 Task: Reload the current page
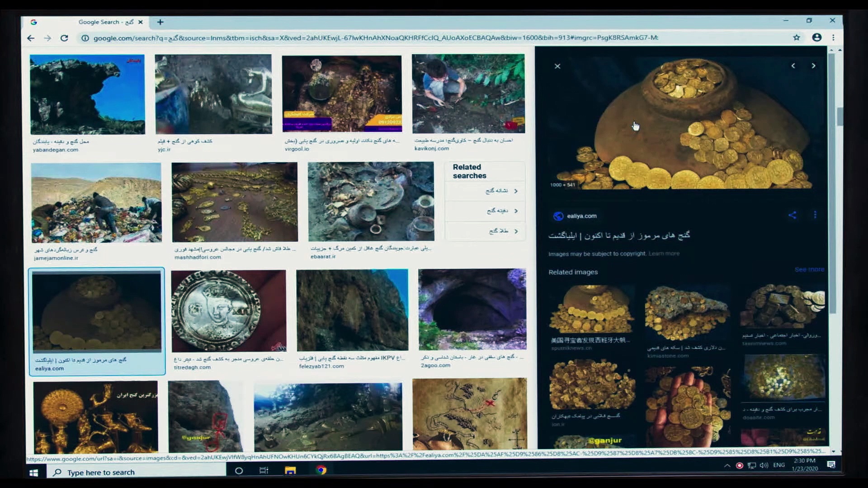tap(64, 38)
